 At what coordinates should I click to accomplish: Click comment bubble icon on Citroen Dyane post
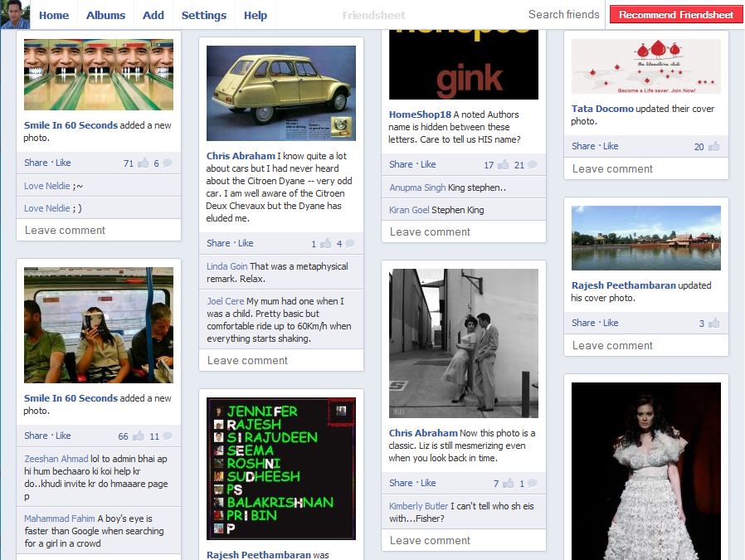click(350, 244)
